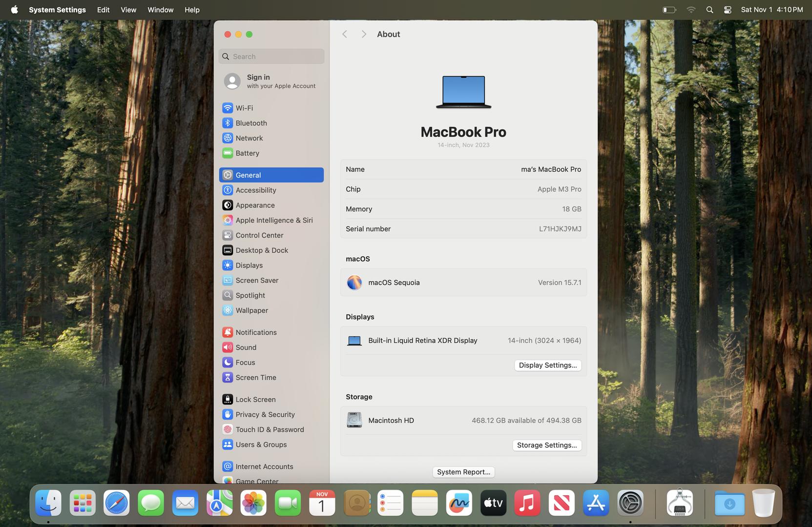This screenshot has width=812, height=527.
Task: Click the Storage Settings button
Action: (546, 446)
